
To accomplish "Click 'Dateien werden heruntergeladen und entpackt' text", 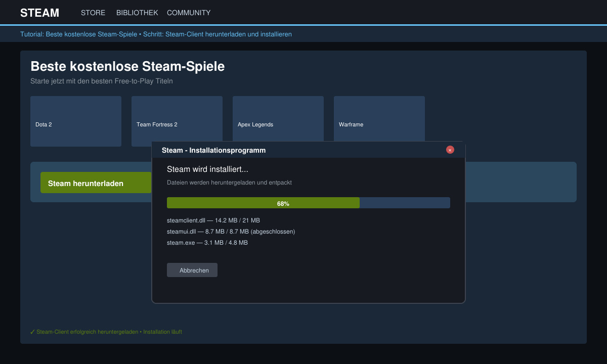I will coord(229,183).
